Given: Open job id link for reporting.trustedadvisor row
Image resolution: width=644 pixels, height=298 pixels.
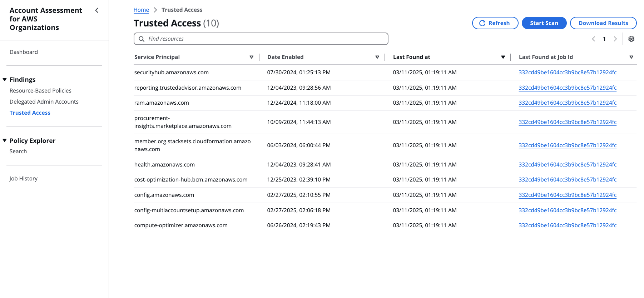Looking at the screenshot, I should (568, 88).
